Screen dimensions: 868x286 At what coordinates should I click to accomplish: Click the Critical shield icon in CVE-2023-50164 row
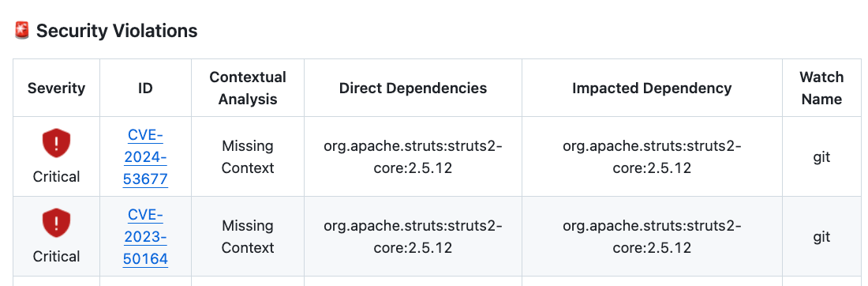tap(57, 223)
